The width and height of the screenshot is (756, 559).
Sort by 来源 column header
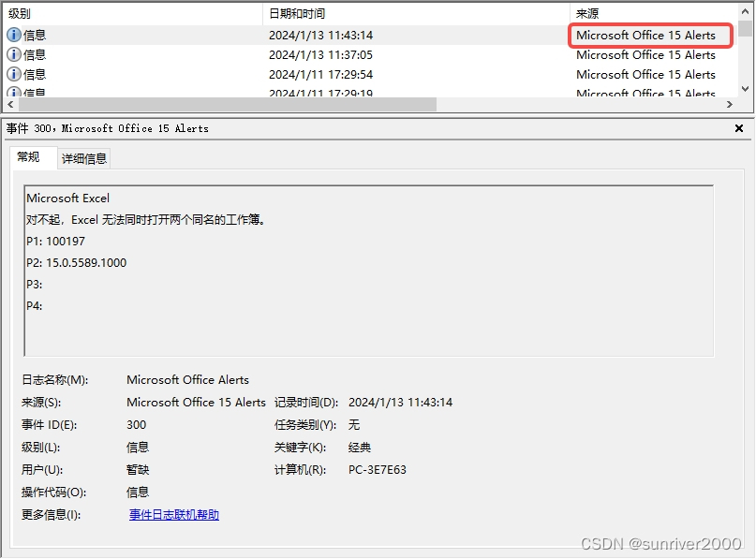653,13
